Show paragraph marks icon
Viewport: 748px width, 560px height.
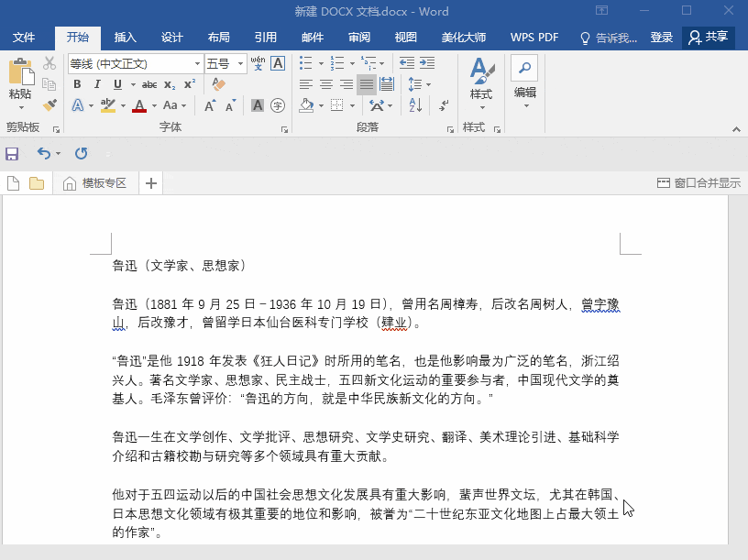[x=444, y=105]
